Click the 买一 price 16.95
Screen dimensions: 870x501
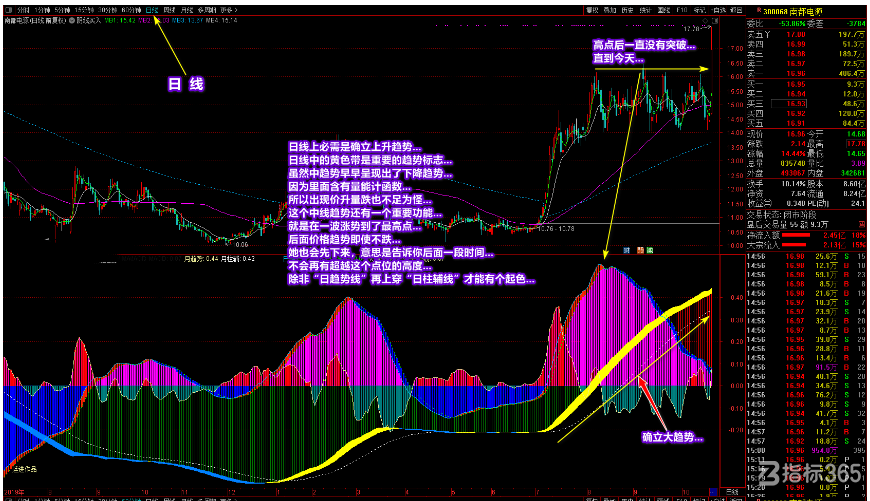(796, 84)
